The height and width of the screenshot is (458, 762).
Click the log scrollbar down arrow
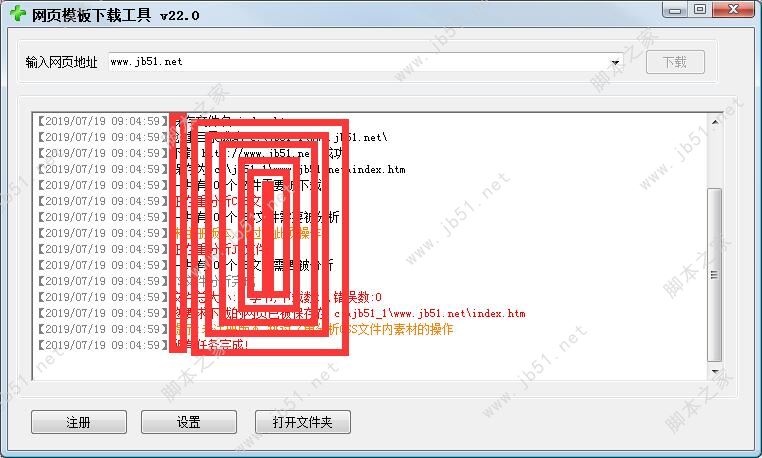tap(714, 371)
